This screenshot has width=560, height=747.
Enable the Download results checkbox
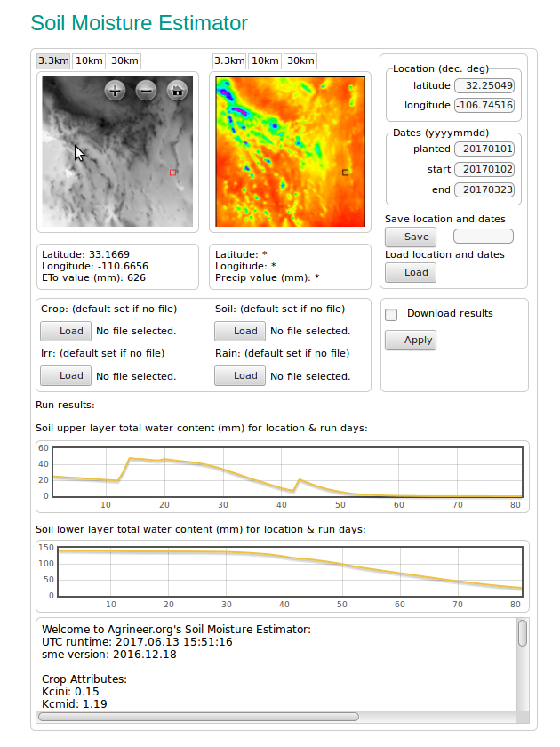pos(390,314)
